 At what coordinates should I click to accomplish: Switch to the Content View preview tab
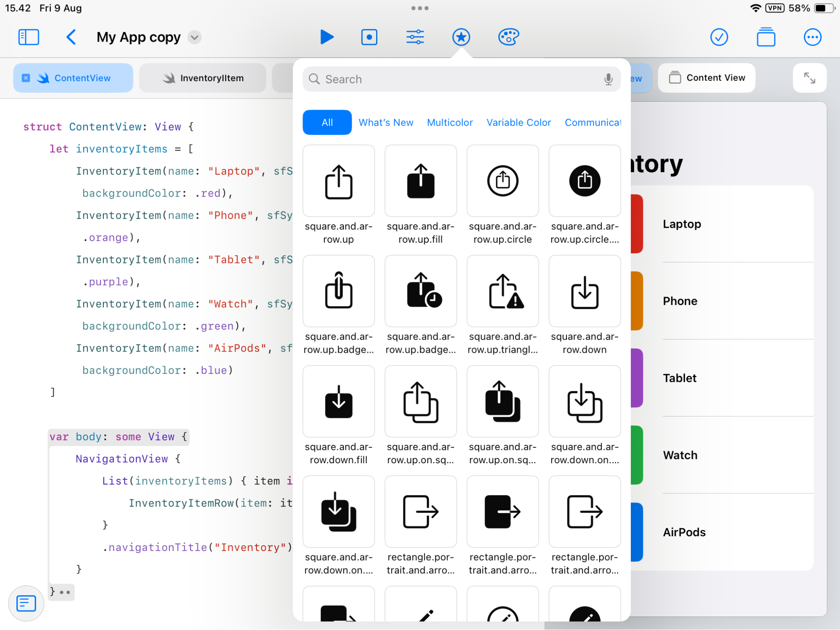pyautogui.click(x=706, y=78)
